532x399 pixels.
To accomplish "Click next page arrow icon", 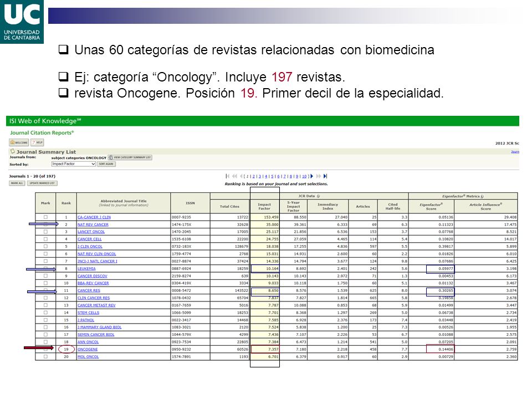I will [312, 176].
